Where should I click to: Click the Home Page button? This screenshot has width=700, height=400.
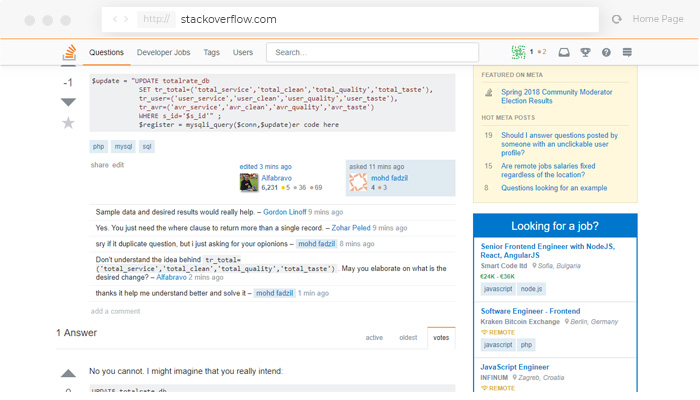[x=658, y=19]
